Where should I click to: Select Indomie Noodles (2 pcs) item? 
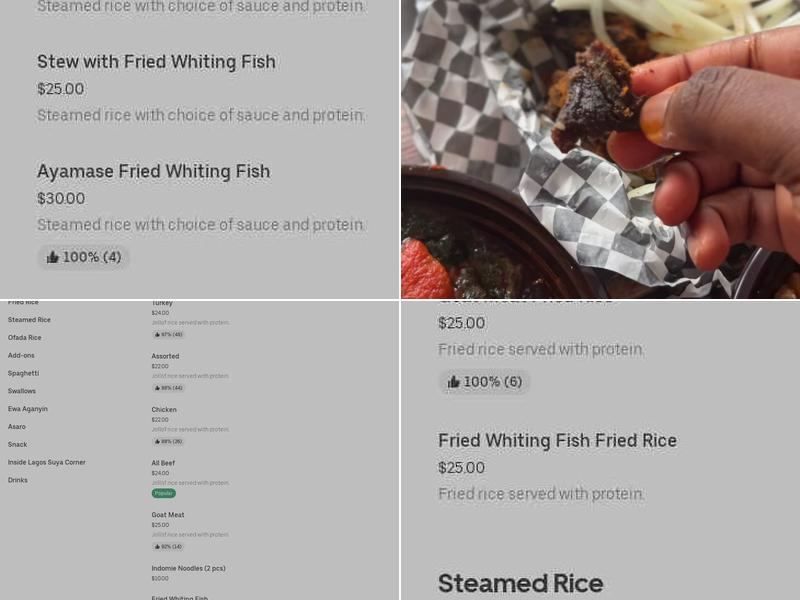(188, 568)
